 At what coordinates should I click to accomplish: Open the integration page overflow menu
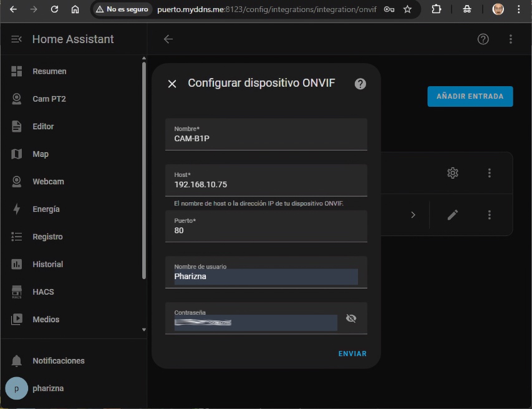(x=511, y=39)
